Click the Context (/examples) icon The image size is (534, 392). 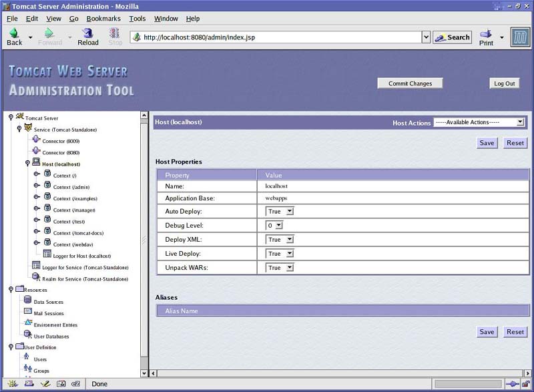(47, 197)
